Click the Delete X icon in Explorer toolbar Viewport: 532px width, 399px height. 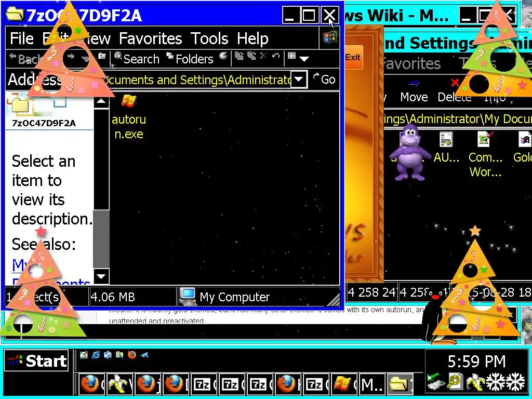263,56
